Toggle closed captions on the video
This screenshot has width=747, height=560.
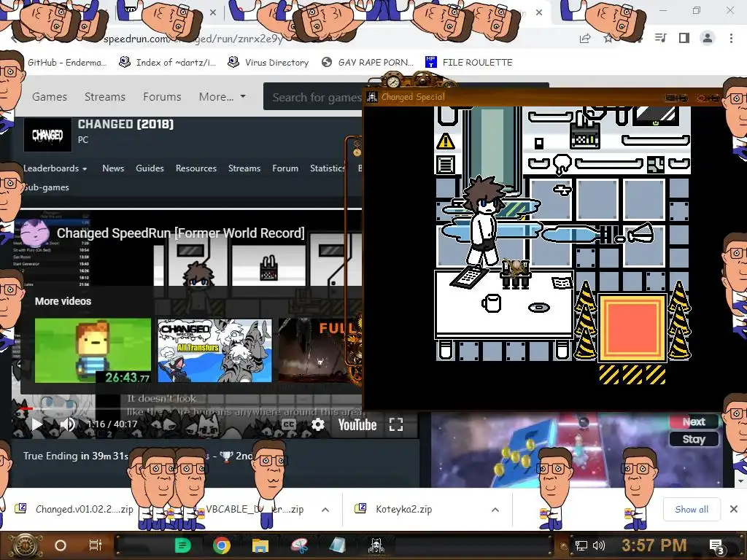tap(289, 424)
